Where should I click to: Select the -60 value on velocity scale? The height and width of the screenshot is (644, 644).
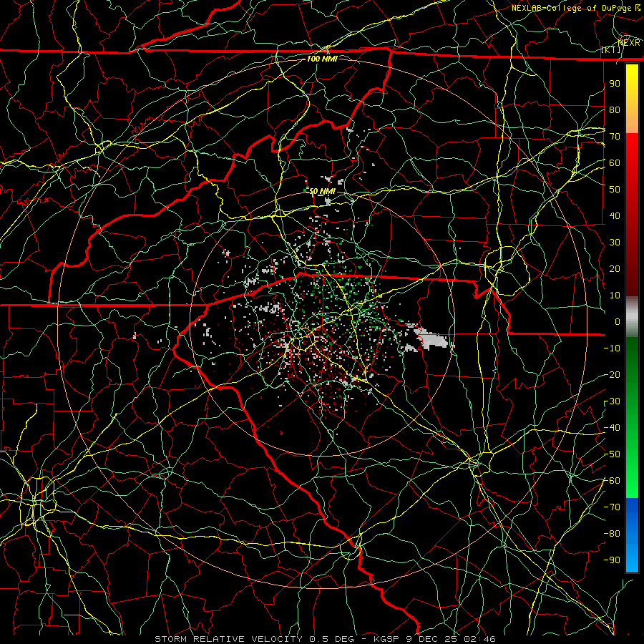pyautogui.click(x=612, y=481)
